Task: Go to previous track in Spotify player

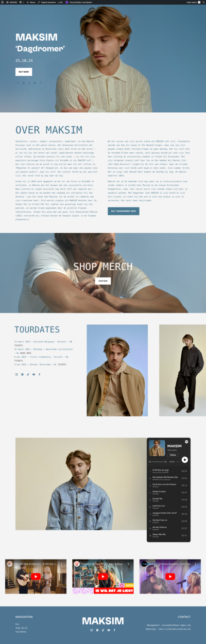Action: (150, 462)
